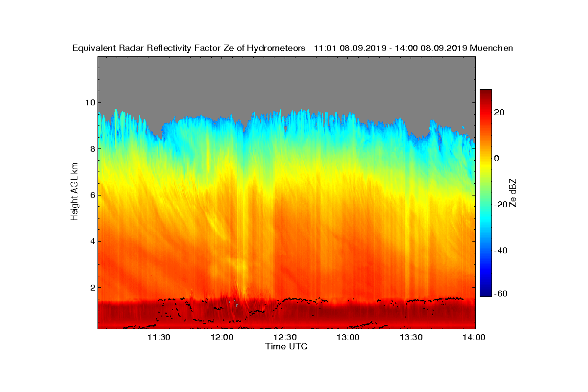Click the 12:30 time tick label

pos(285,337)
